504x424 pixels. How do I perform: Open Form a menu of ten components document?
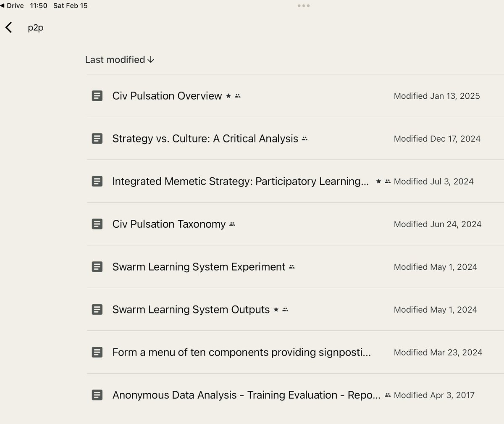[x=241, y=352]
